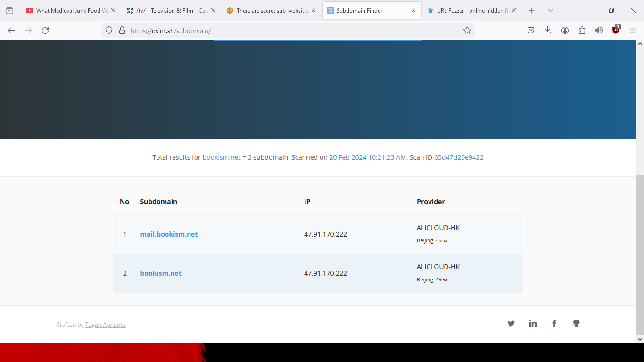Show site security padlock info
Viewport: 644px width, 362px height.
[122, 30]
